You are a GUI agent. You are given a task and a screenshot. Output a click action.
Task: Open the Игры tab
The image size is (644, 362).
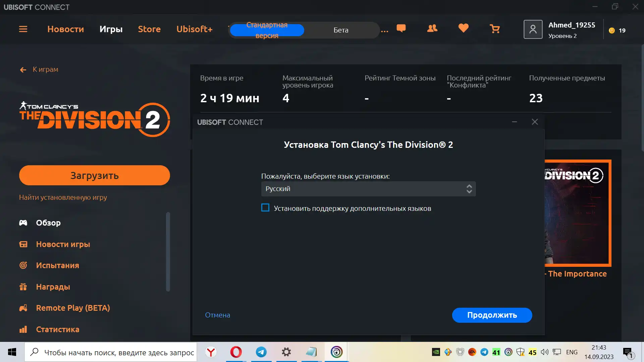[111, 29]
